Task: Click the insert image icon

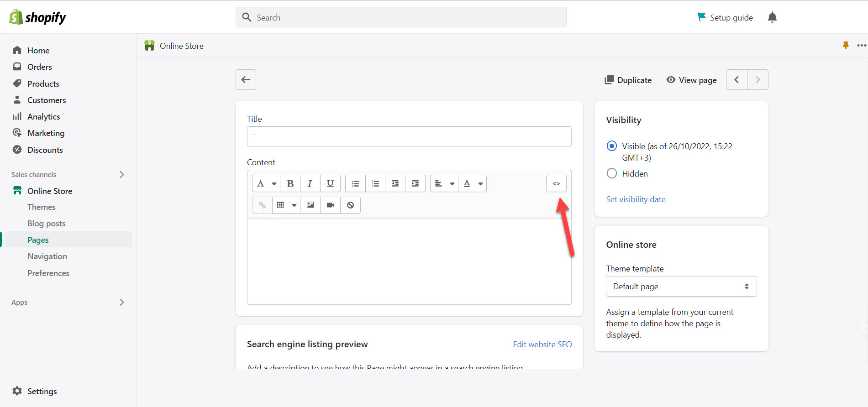Action: [310, 205]
